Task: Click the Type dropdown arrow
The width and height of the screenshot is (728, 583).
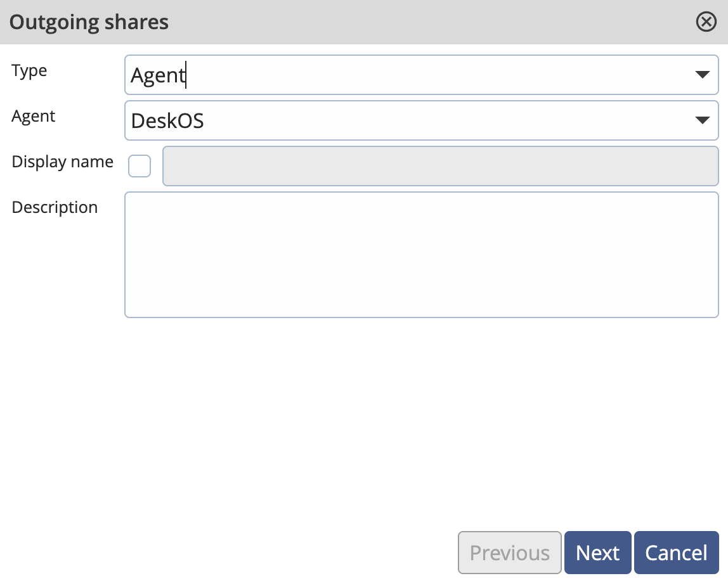Action: [702, 74]
